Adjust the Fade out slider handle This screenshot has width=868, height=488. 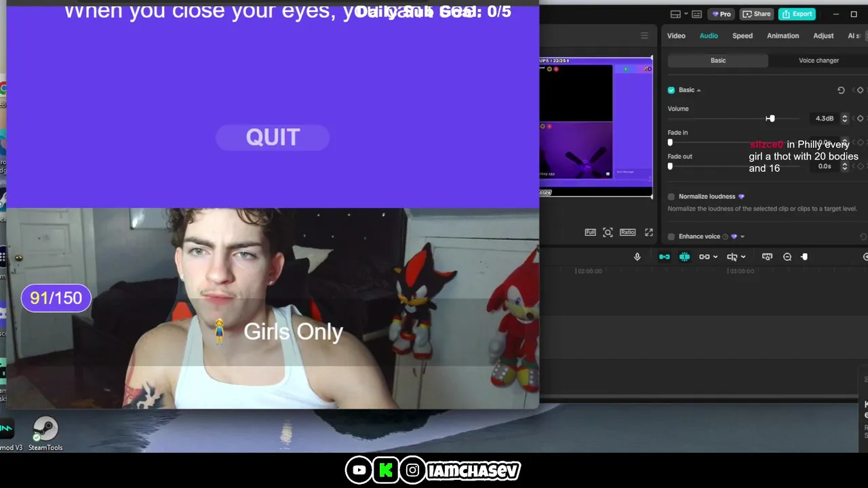pyautogui.click(x=670, y=166)
